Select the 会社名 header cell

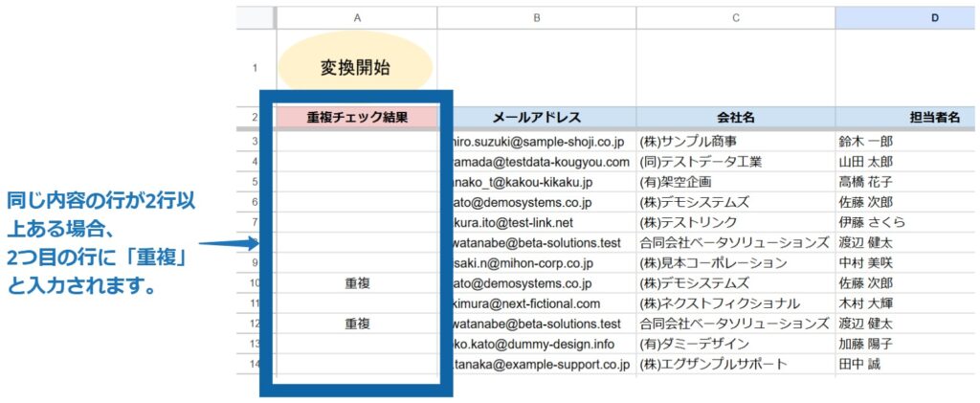click(x=736, y=118)
